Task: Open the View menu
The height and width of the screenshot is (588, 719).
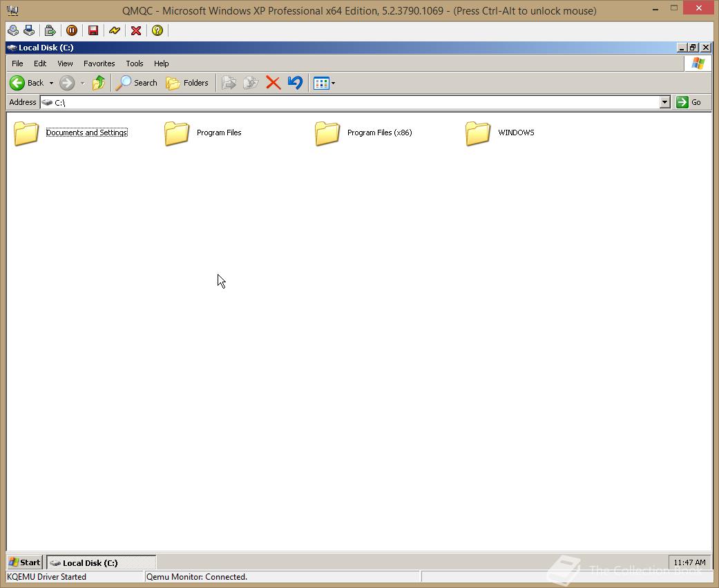Action: coord(65,63)
